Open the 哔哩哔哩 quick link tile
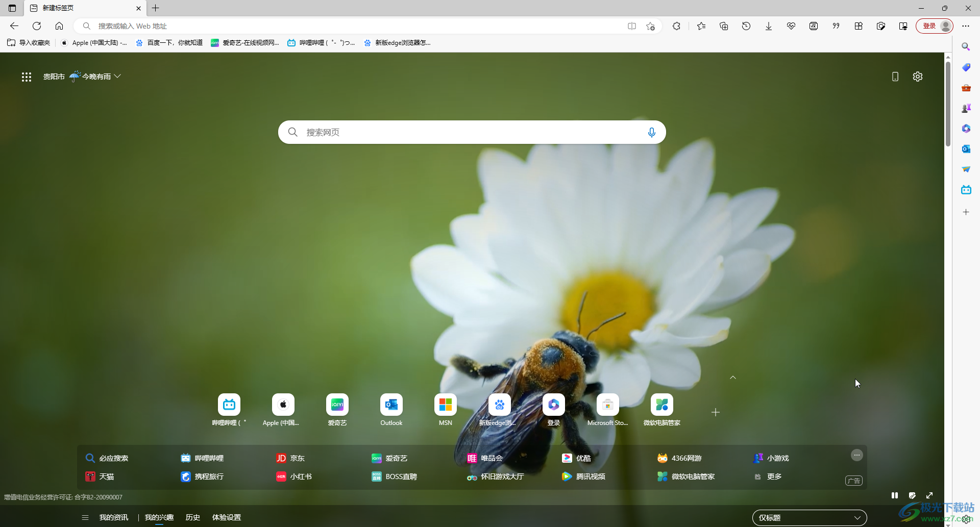980x527 pixels. pyautogui.click(x=229, y=410)
